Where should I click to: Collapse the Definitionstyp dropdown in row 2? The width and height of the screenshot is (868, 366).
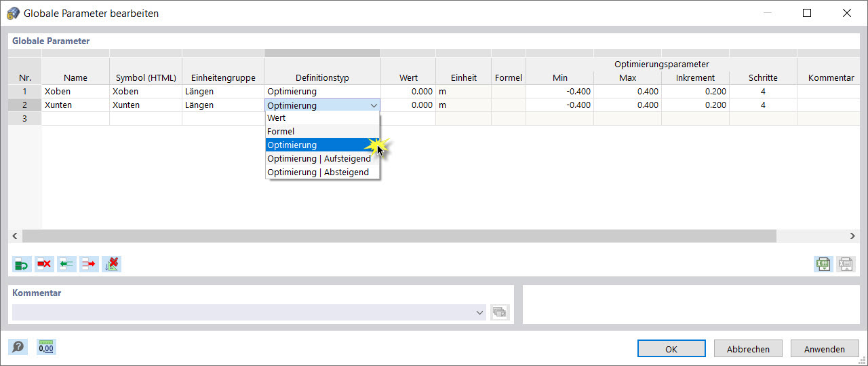pyautogui.click(x=374, y=105)
